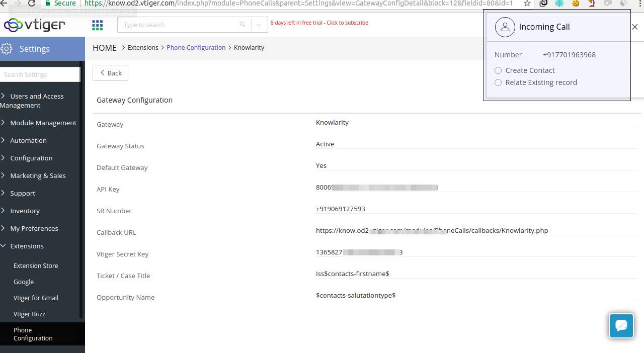Click incoming number +917701963968
The height and width of the screenshot is (353, 644).
coord(569,55)
